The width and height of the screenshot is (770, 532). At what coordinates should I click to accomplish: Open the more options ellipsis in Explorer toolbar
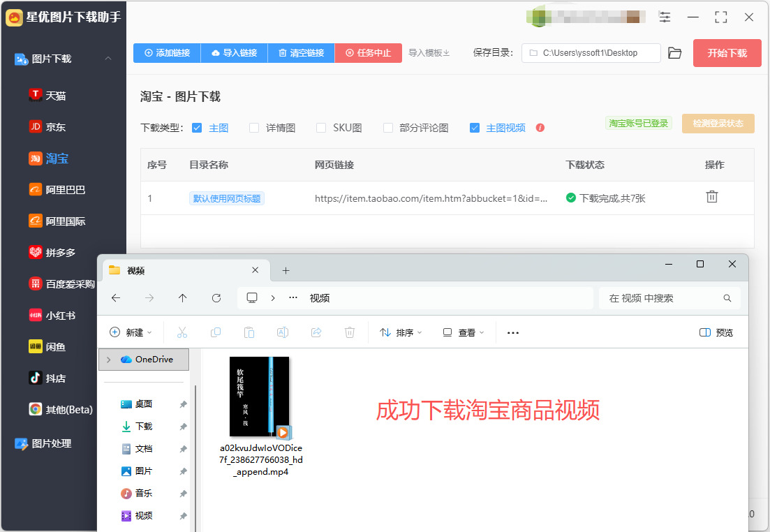click(x=513, y=332)
